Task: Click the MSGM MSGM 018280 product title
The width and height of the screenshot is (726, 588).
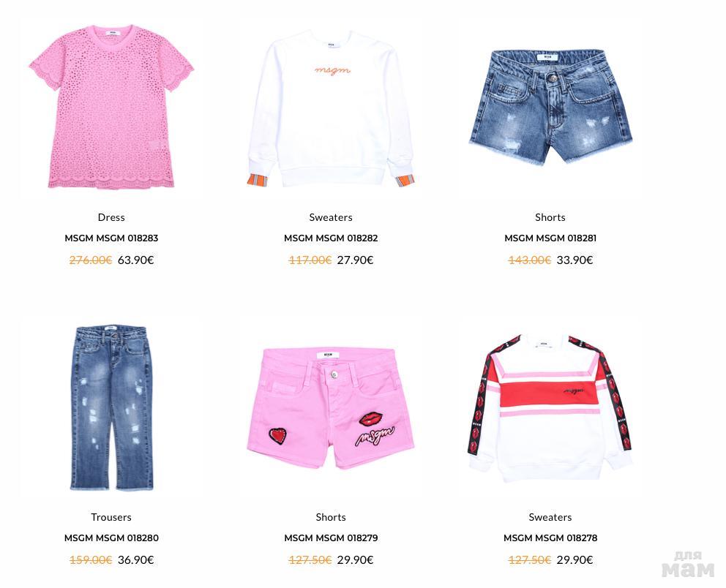Action: [x=111, y=538]
